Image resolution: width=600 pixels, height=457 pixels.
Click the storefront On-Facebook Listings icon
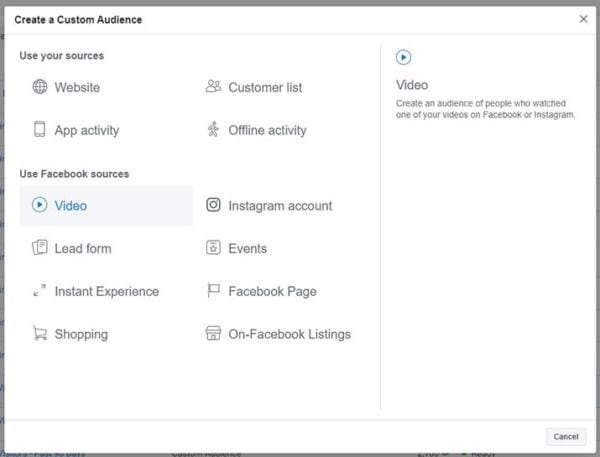(214, 333)
